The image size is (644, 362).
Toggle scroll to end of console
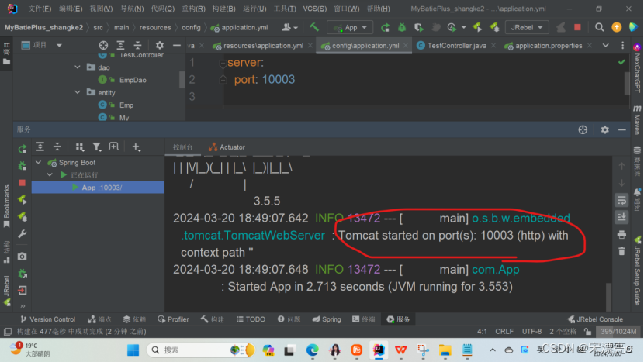pyautogui.click(x=621, y=217)
